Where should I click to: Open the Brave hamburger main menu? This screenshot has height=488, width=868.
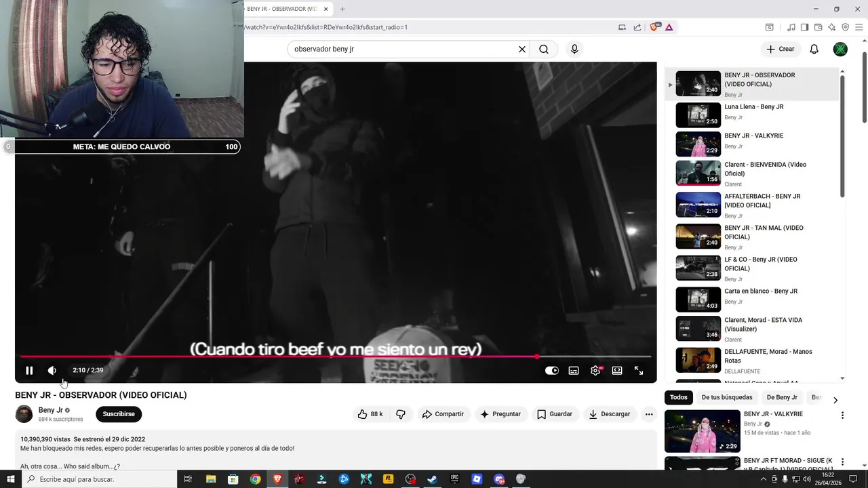click(859, 27)
